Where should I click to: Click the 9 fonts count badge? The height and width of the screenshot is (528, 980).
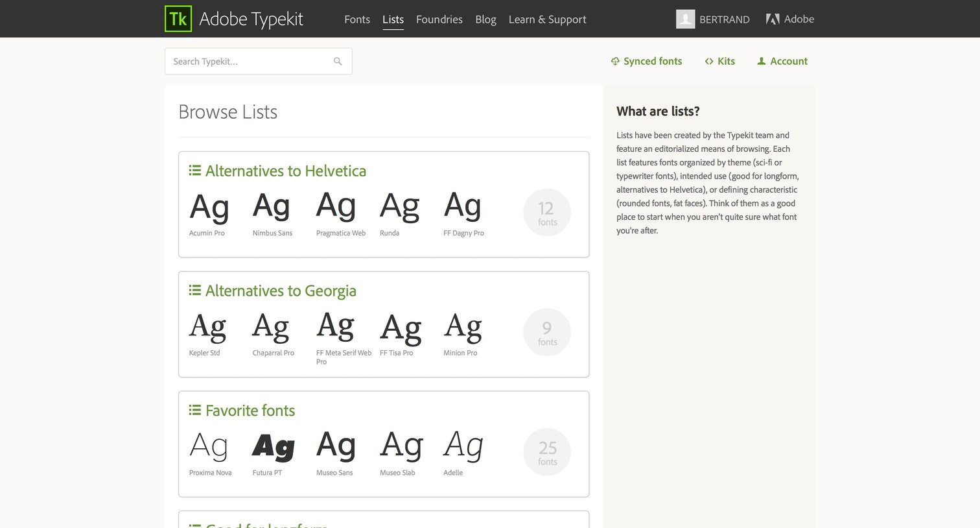[x=547, y=332]
